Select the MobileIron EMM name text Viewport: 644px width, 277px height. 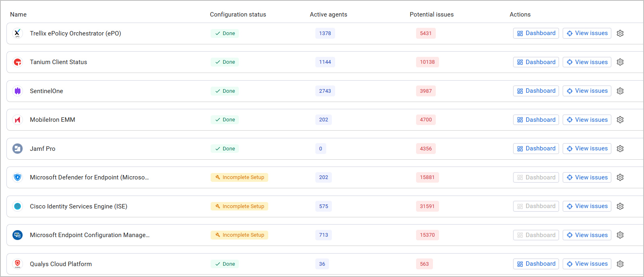click(x=52, y=120)
